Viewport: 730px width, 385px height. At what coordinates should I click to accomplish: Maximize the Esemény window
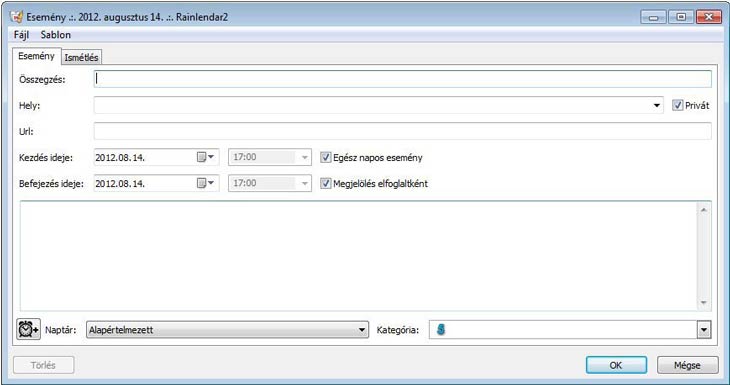click(x=681, y=17)
